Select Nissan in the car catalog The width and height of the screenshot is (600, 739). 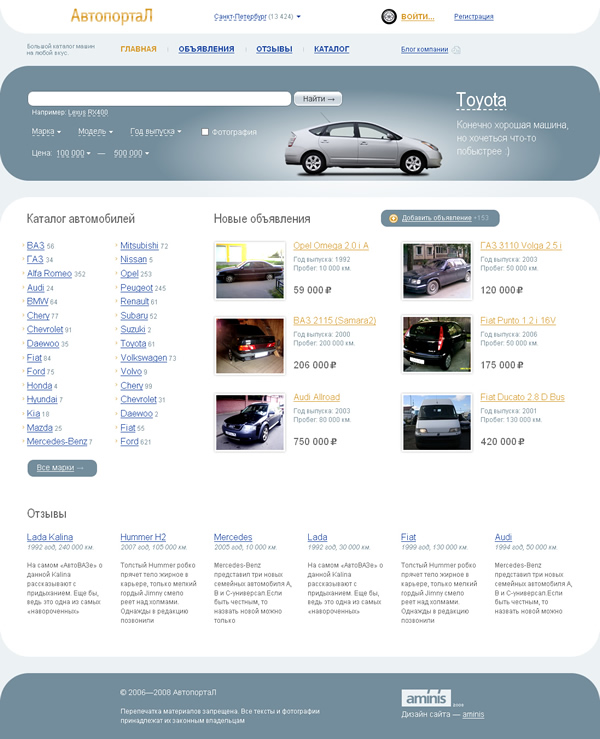pos(133,259)
